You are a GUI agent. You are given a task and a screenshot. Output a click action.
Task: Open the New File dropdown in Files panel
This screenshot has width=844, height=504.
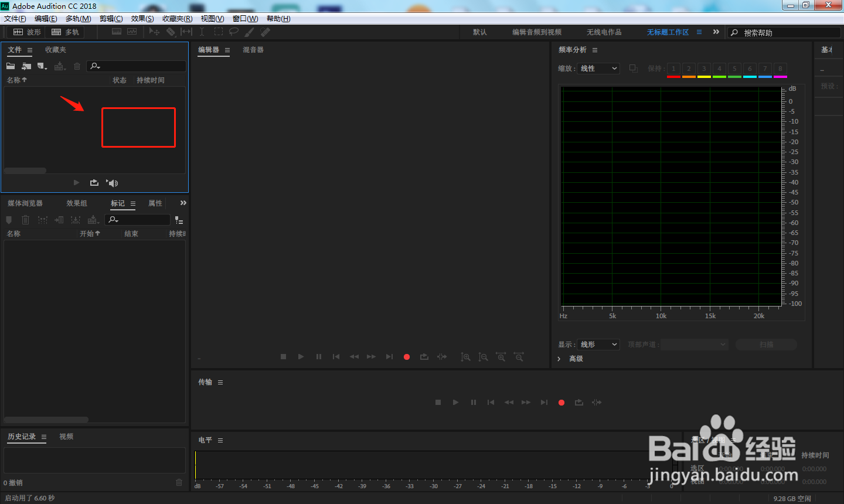point(42,66)
